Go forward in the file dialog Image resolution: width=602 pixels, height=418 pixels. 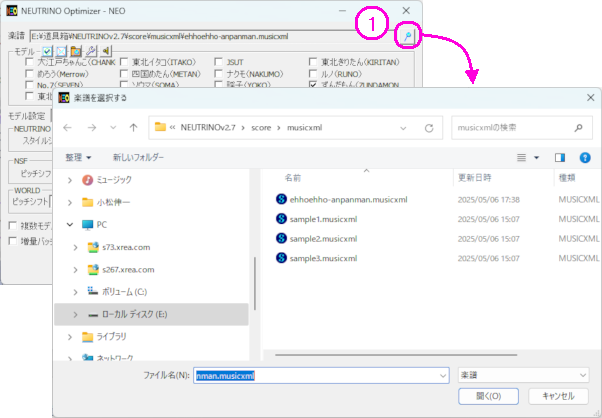pos(92,128)
